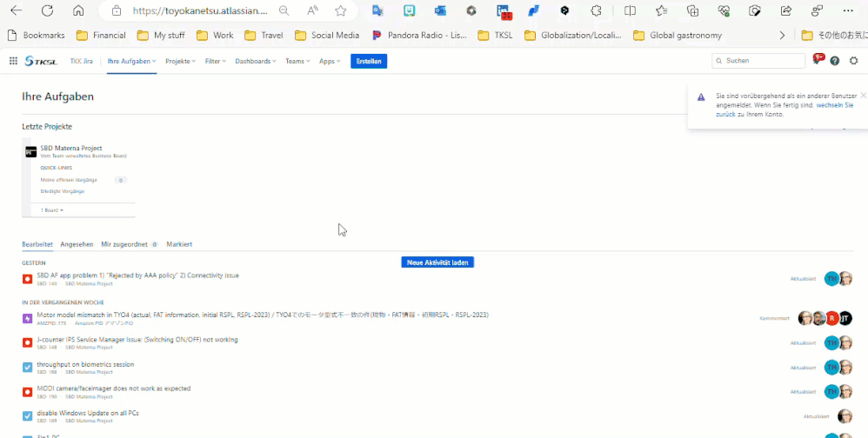Open the SBD Materna Project title link

[70, 149]
